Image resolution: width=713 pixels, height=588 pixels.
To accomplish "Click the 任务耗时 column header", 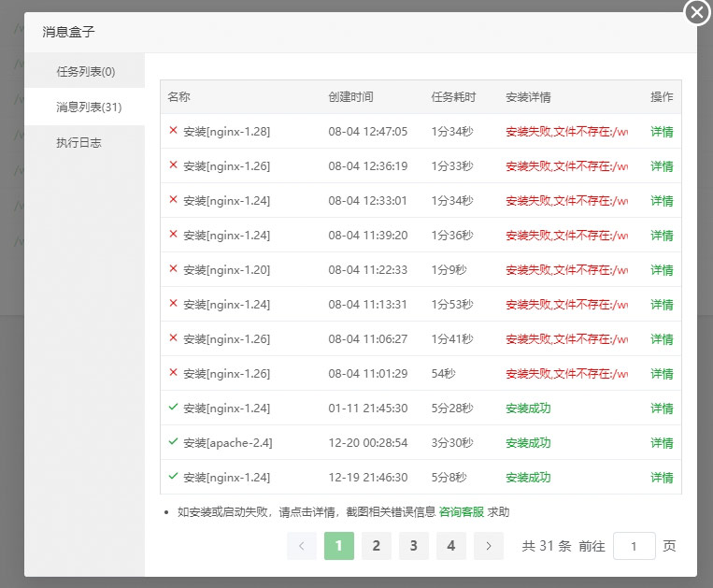I will pos(453,97).
